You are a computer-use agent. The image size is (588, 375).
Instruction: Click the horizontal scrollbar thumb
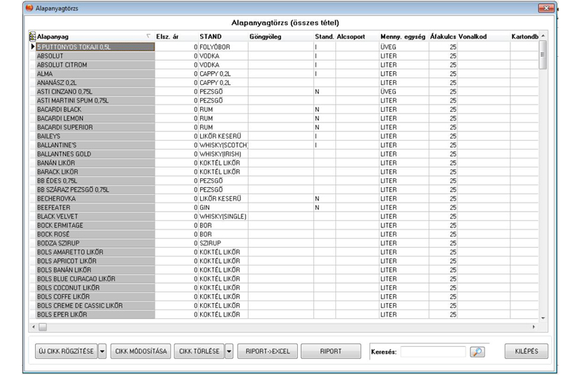click(x=43, y=327)
